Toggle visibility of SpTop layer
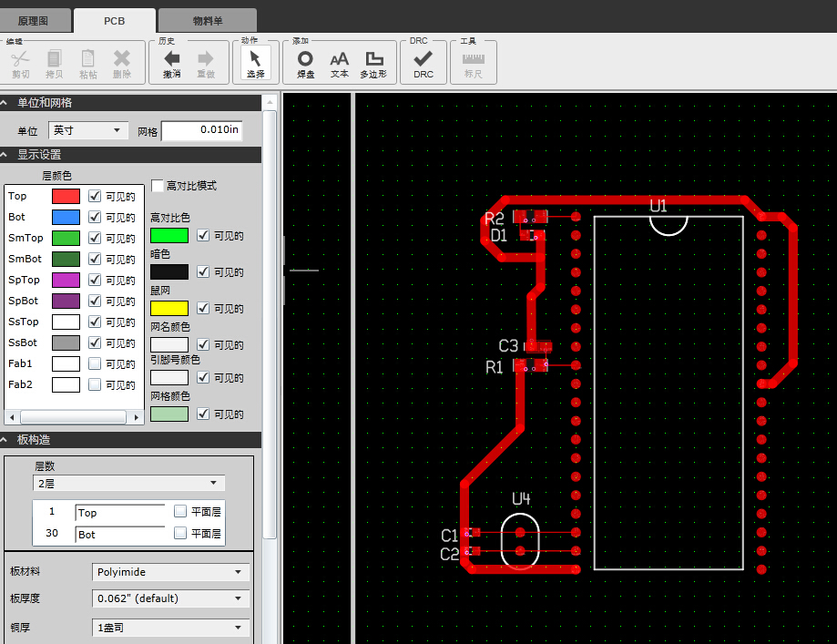 click(95, 280)
